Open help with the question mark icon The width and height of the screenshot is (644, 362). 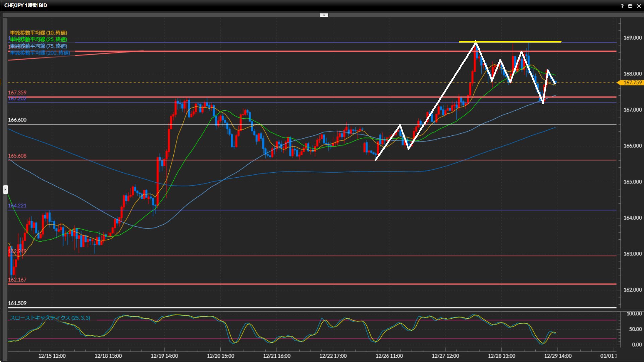(622, 6)
